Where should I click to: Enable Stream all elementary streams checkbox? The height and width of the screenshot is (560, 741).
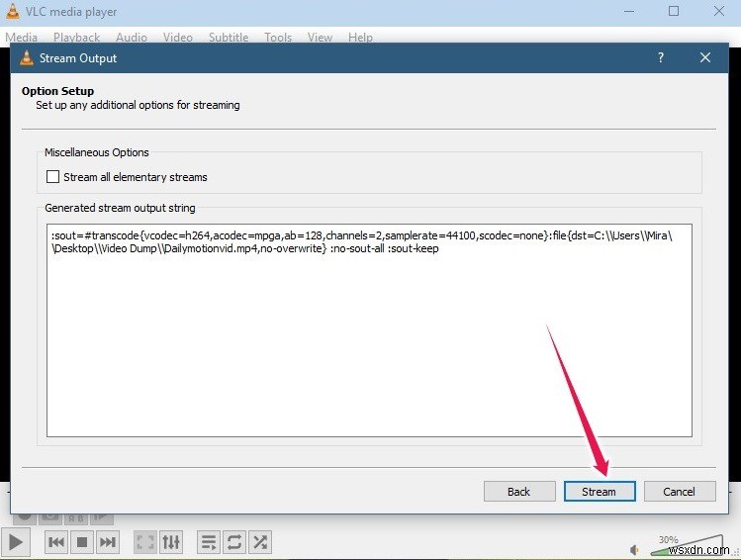[53, 177]
